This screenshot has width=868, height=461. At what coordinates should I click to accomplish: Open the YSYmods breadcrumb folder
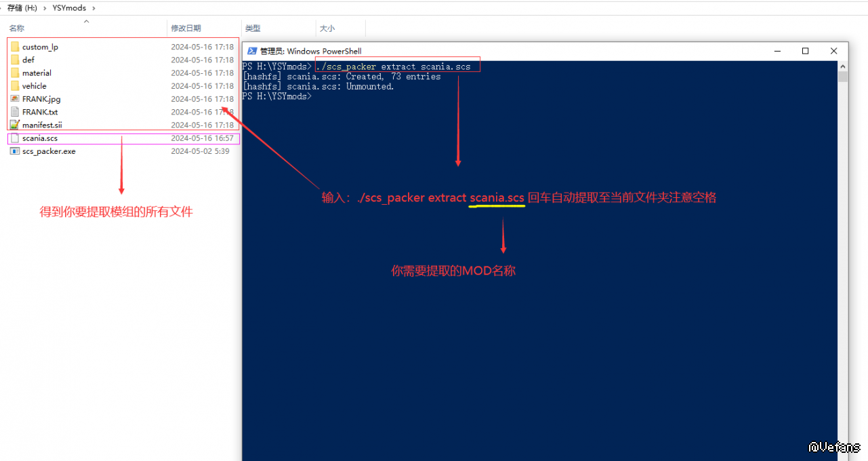(x=69, y=8)
